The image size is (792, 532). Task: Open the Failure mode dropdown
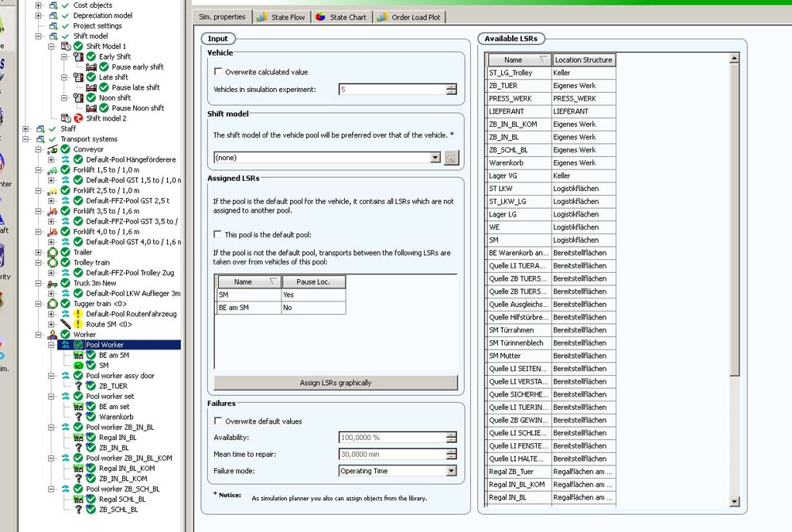[451, 471]
